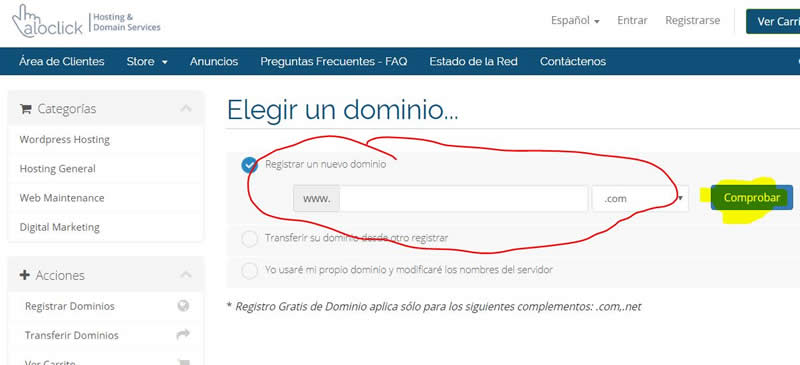Click the globe icon on Registrar Dominios
This screenshot has height=365, width=800.
[x=183, y=306]
